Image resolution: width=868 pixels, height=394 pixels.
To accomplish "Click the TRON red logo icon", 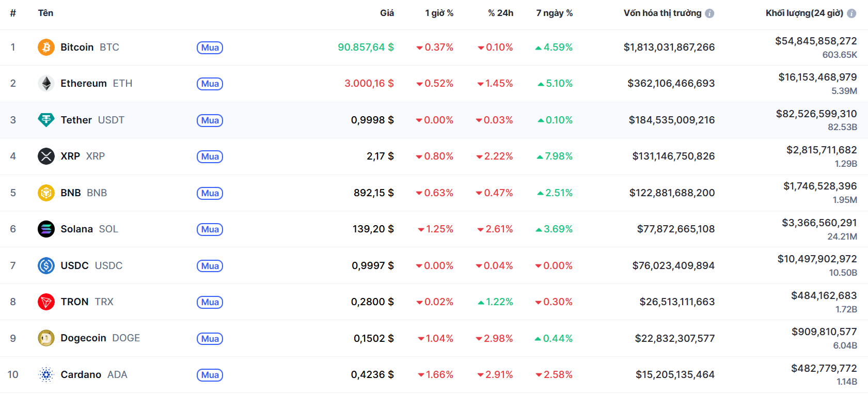I will [46, 302].
